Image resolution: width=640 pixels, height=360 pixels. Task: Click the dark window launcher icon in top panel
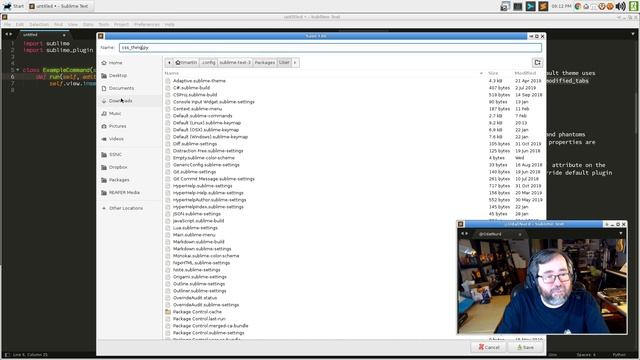coord(518,6)
